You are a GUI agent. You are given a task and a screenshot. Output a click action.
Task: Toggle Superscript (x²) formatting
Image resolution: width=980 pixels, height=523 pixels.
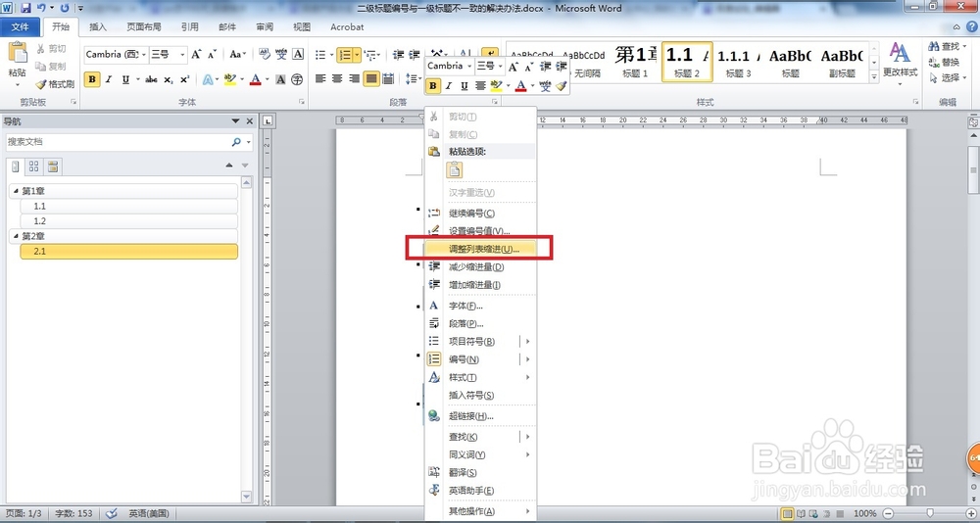point(184,79)
